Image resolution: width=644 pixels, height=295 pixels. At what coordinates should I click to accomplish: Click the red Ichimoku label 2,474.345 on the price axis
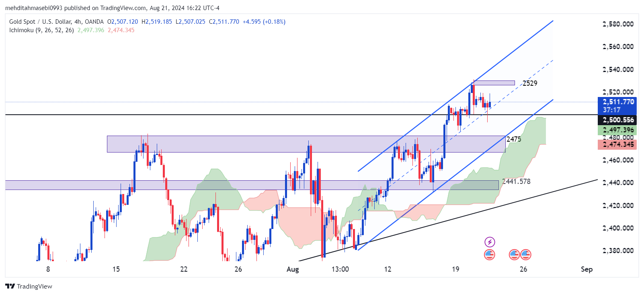pos(617,144)
